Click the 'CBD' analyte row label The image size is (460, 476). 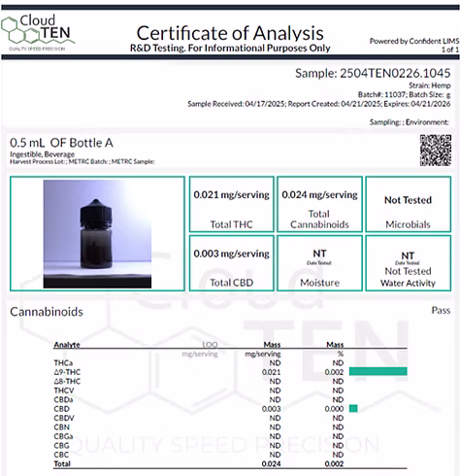coord(61,409)
